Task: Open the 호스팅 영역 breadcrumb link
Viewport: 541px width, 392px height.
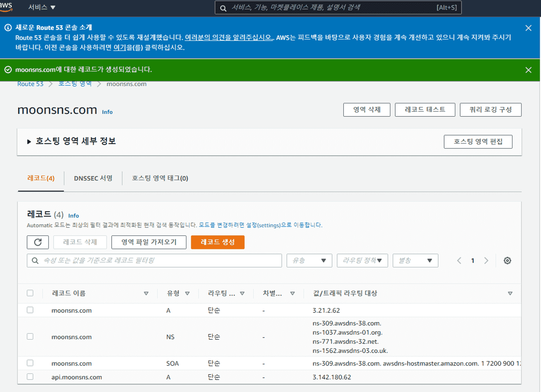Action: click(x=75, y=84)
